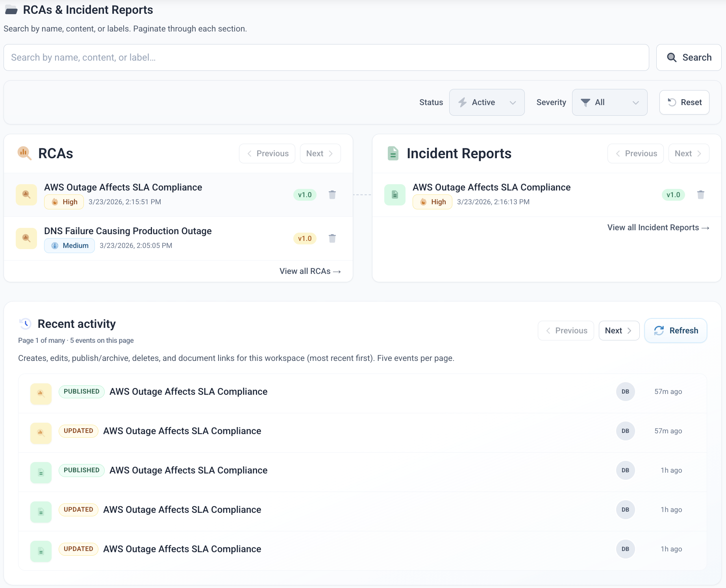Click the High severity badge on the RCA
This screenshot has width=726, height=588.
tap(64, 202)
